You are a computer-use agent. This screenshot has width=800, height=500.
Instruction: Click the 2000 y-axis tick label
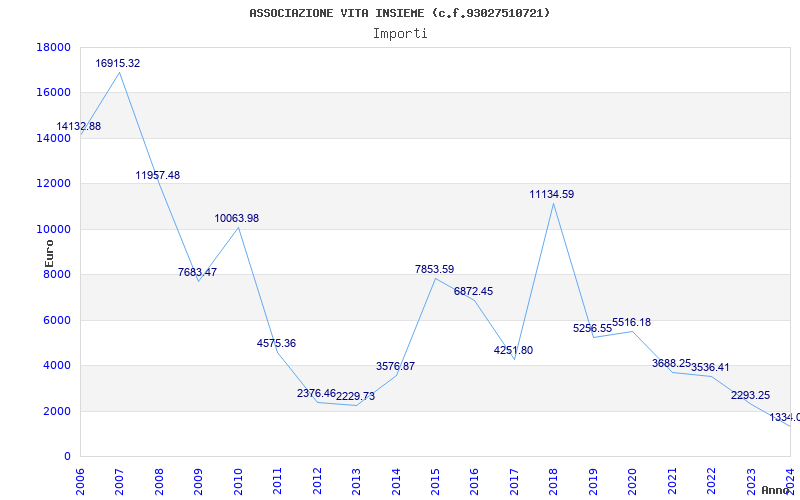(x=56, y=411)
